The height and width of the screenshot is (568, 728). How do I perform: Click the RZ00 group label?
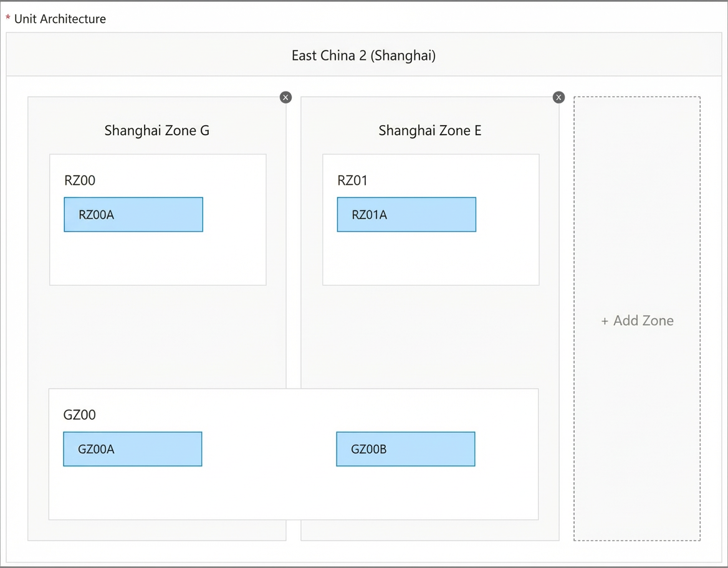(x=80, y=180)
